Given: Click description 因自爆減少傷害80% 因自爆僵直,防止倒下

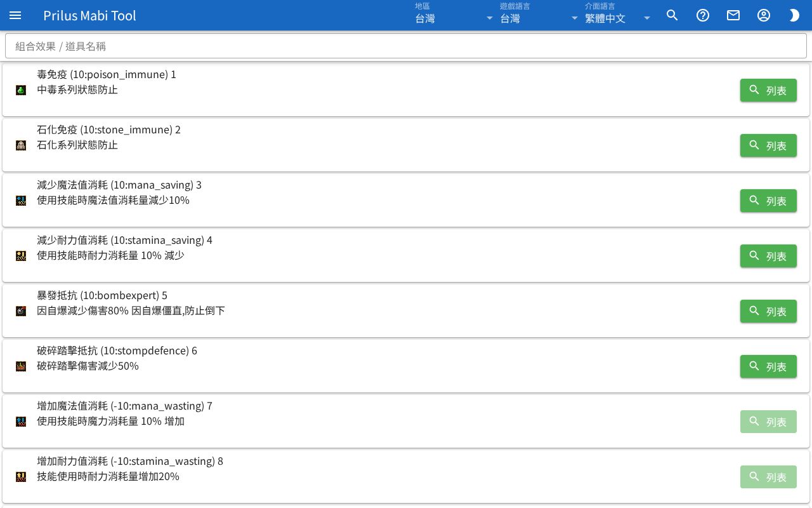Looking at the screenshot, I should click(x=131, y=311).
